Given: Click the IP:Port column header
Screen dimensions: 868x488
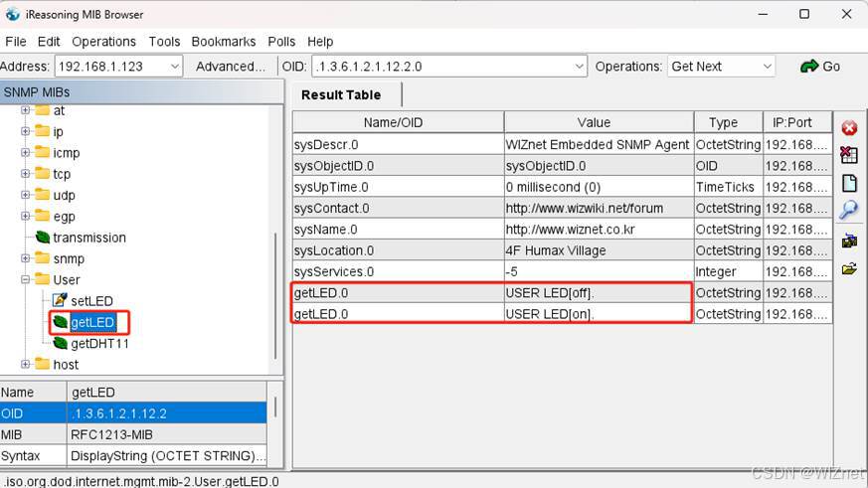Looking at the screenshot, I should (797, 122).
